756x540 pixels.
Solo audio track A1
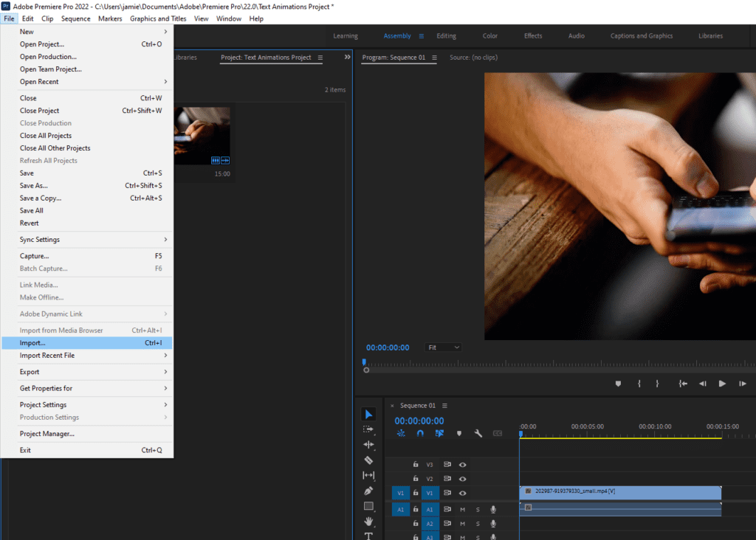point(478,509)
